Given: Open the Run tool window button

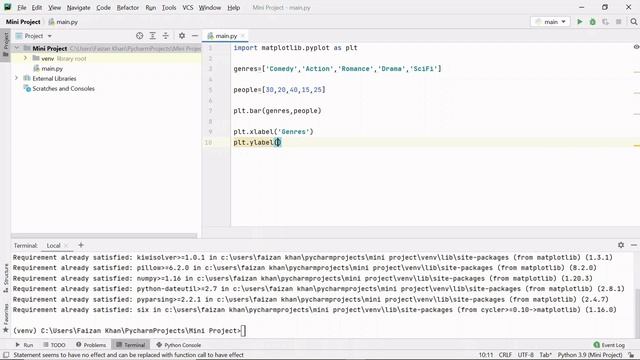Looking at the screenshot, I should (x=24, y=345).
